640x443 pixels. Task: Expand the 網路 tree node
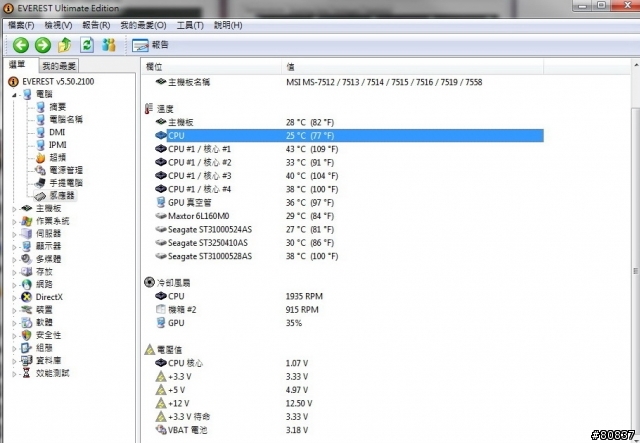[x=14, y=285]
